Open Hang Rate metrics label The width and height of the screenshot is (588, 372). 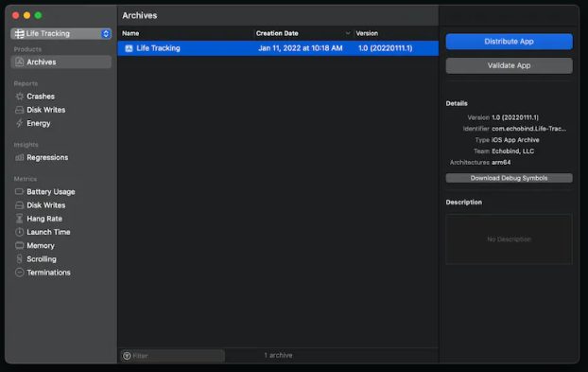(44, 219)
